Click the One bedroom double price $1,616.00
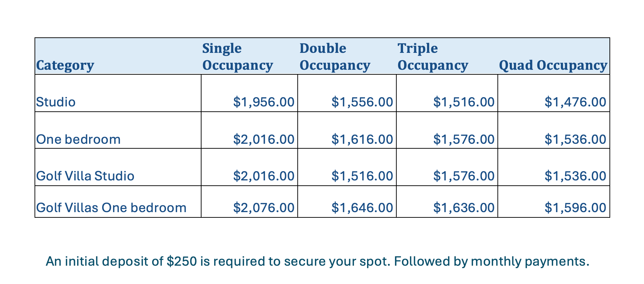Image resolution: width=644 pixels, height=284 pixels. tap(362, 139)
